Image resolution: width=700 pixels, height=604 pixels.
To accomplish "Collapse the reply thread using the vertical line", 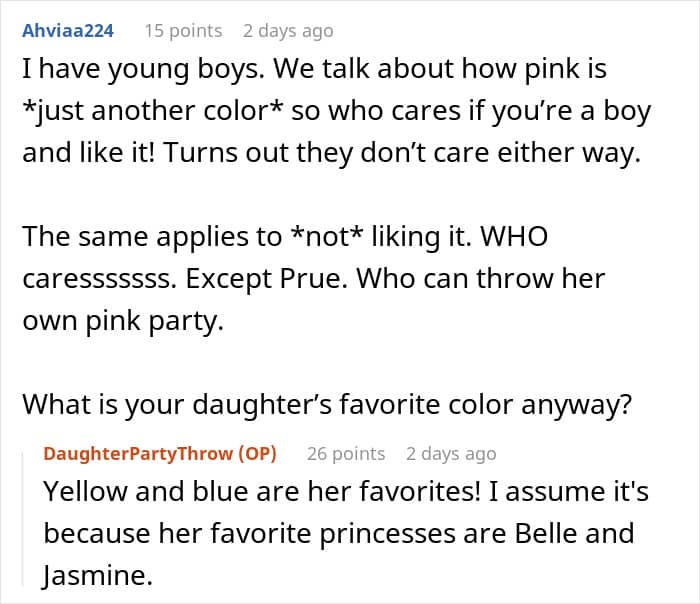I will (x=23, y=518).
